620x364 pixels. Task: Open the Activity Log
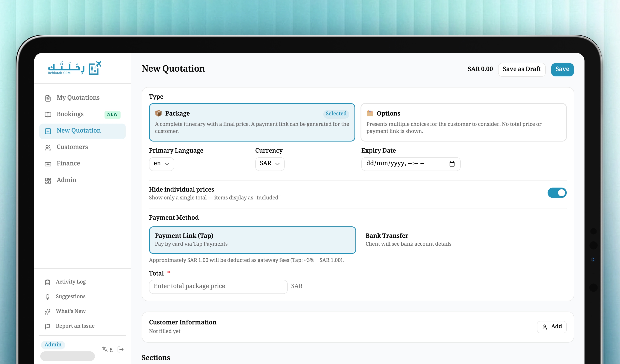click(82, 282)
